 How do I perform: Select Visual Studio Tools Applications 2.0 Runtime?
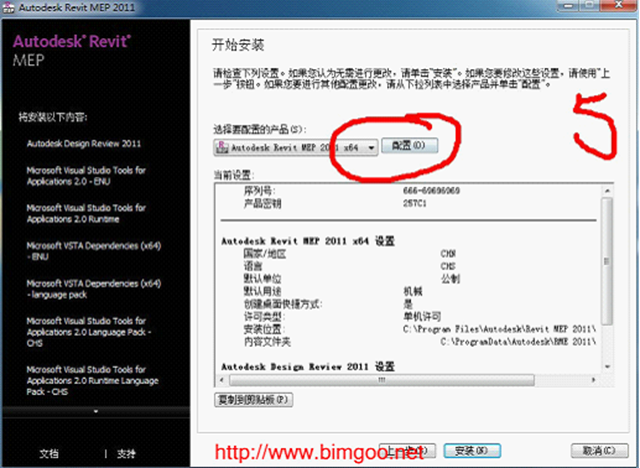pyautogui.click(x=86, y=213)
